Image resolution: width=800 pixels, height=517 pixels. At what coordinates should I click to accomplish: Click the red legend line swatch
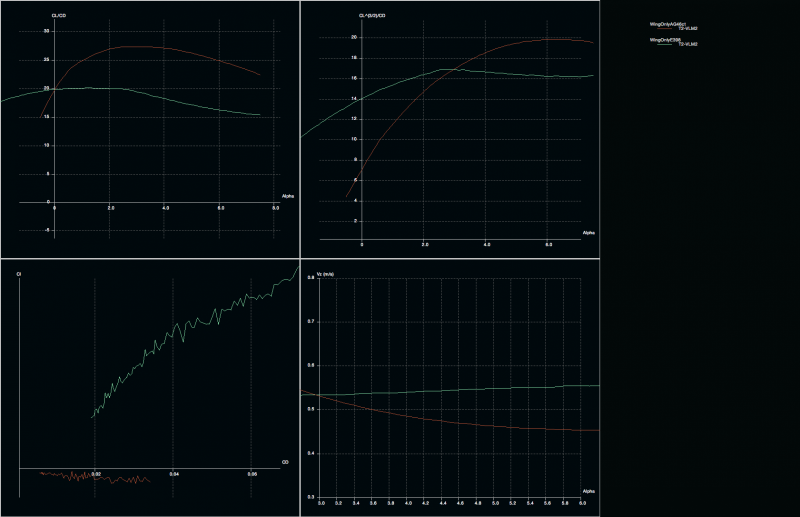(x=663, y=28)
